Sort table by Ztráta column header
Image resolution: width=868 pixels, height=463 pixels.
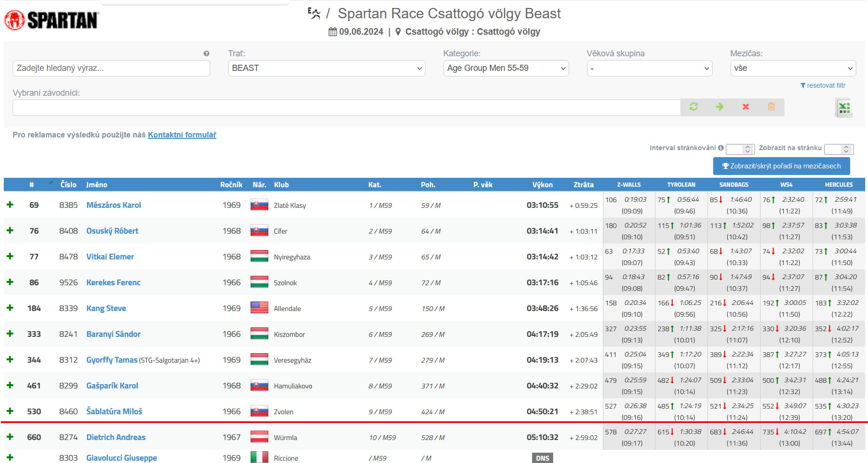click(x=584, y=185)
